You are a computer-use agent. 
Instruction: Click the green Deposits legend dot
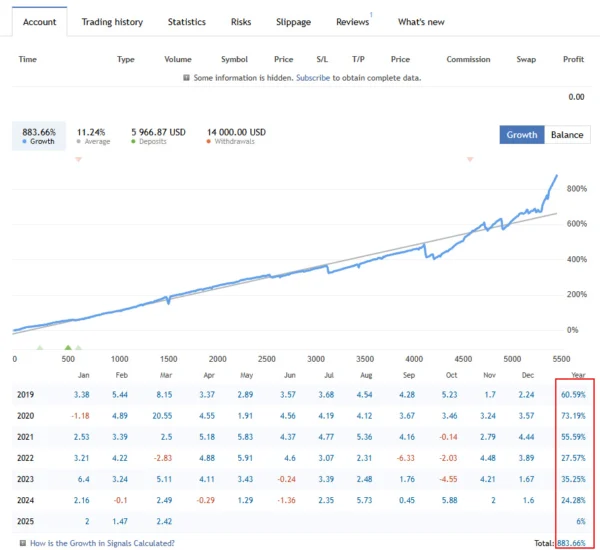134,141
